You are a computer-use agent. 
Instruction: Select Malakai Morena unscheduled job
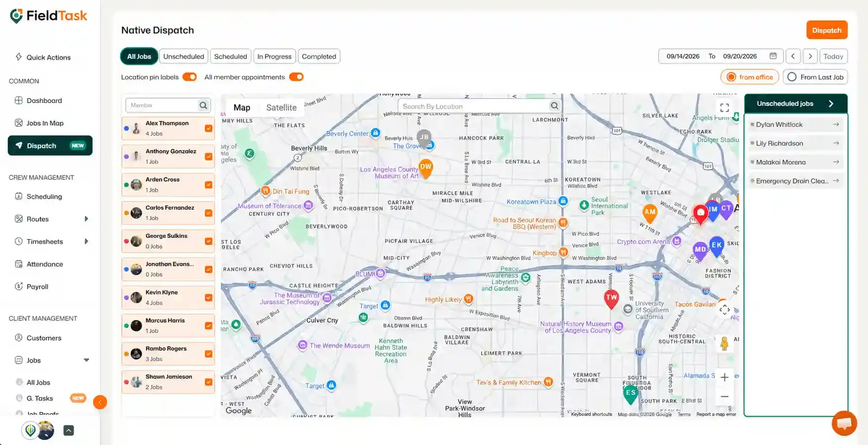795,162
